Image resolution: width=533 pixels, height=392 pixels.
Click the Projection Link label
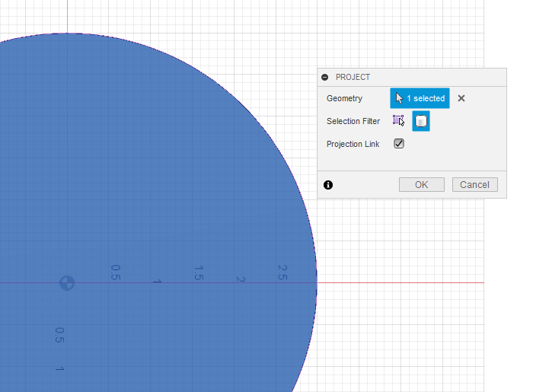[353, 144]
